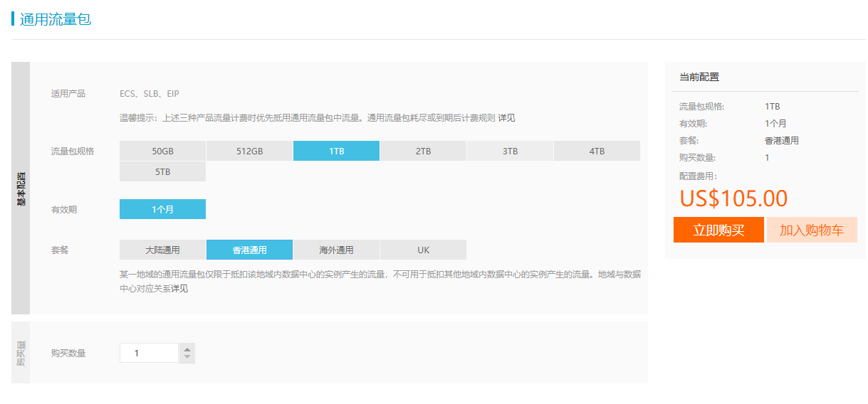
Task: Click the 基本配置 section tab
Action: tap(21, 188)
